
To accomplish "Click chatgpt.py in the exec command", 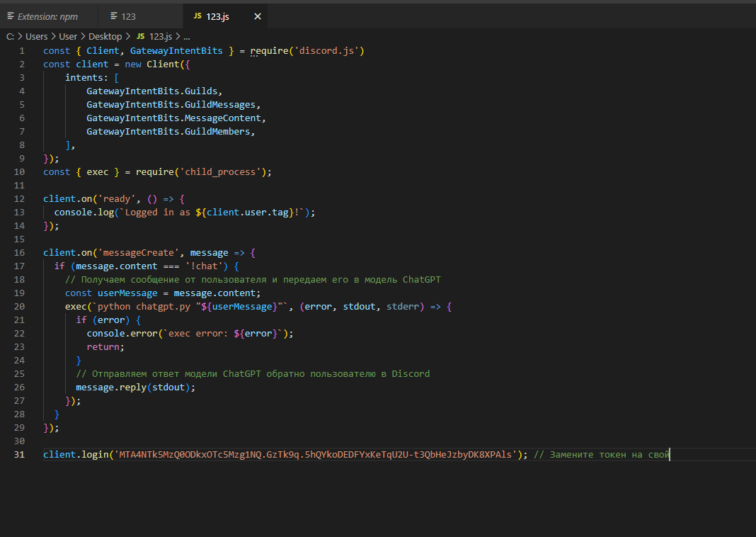I will tap(163, 307).
